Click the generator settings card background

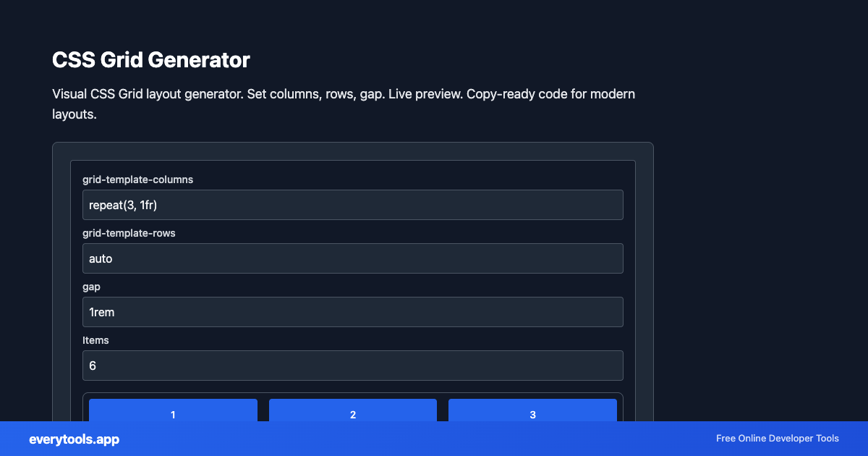(352, 166)
